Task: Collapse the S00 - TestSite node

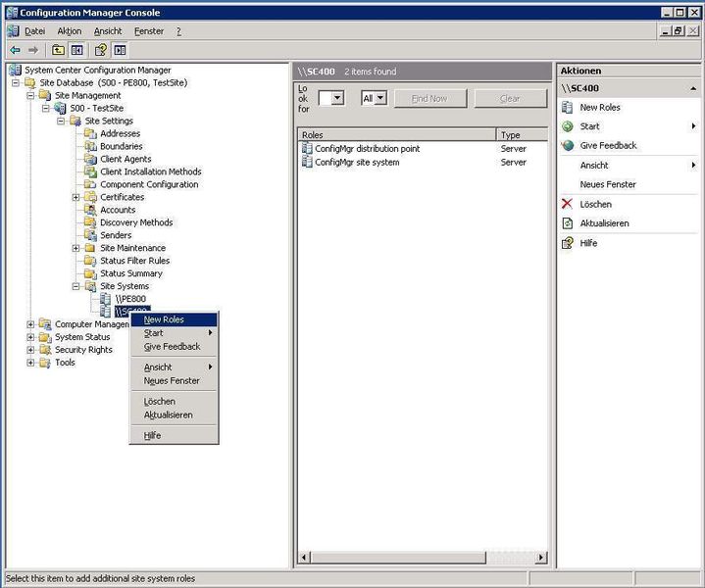Action: pos(46,108)
